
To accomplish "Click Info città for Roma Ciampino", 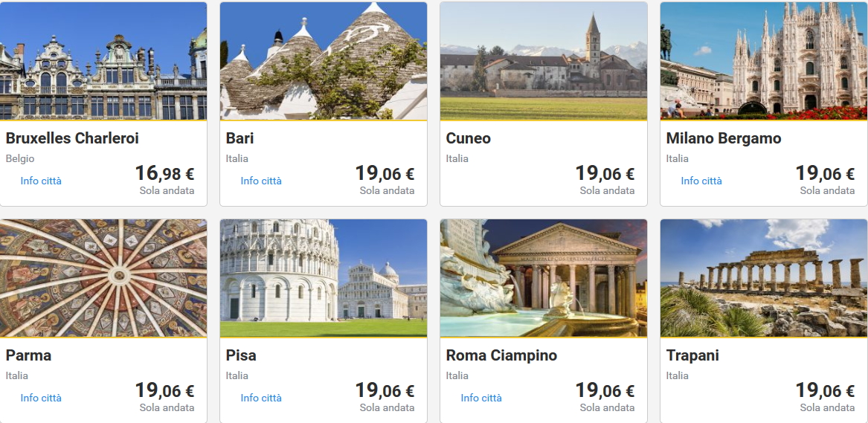I will [x=481, y=398].
